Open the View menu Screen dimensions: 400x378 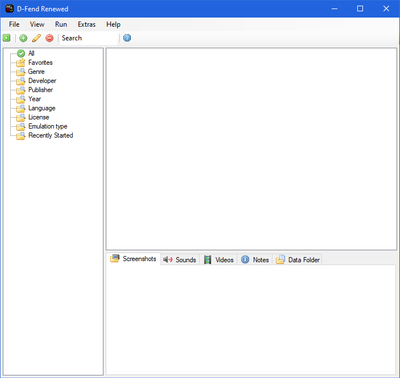click(x=37, y=24)
